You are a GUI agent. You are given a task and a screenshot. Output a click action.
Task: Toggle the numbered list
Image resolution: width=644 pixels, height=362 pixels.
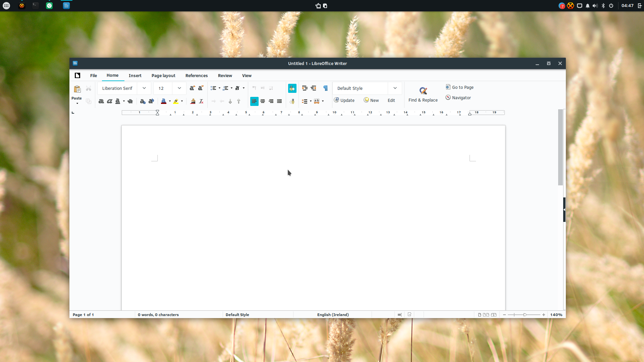pyautogui.click(x=226, y=88)
